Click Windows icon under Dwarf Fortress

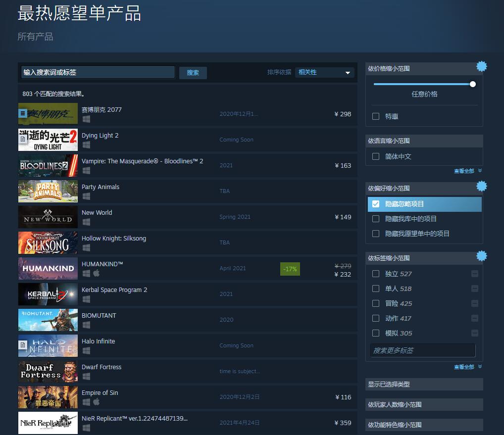pos(86,377)
